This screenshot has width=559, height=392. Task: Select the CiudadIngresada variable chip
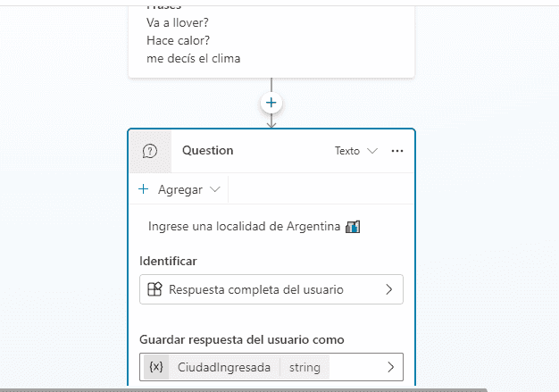coord(224,367)
